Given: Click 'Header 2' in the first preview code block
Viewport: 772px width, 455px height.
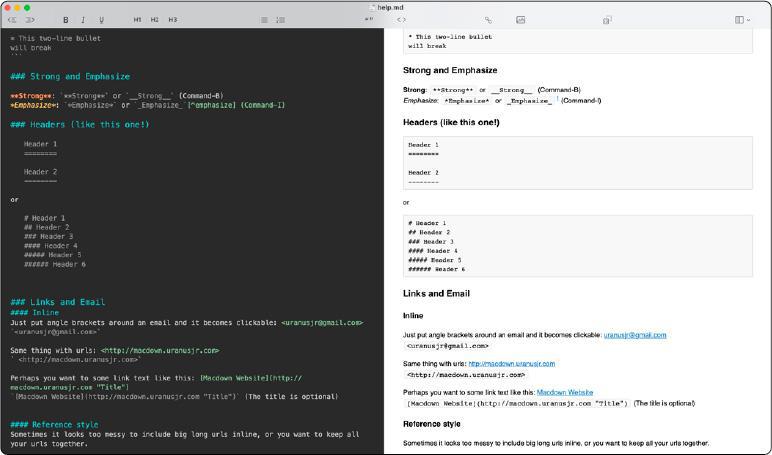Looking at the screenshot, I should pos(423,172).
